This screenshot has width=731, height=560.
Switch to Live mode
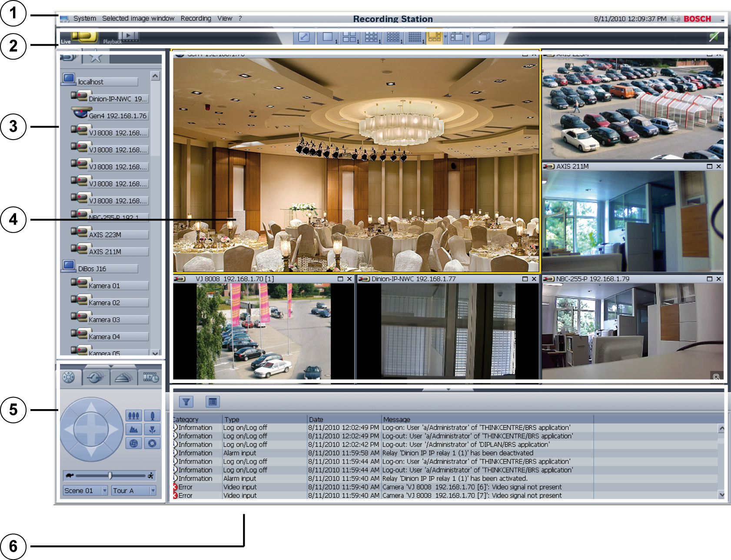click(x=79, y=37)
